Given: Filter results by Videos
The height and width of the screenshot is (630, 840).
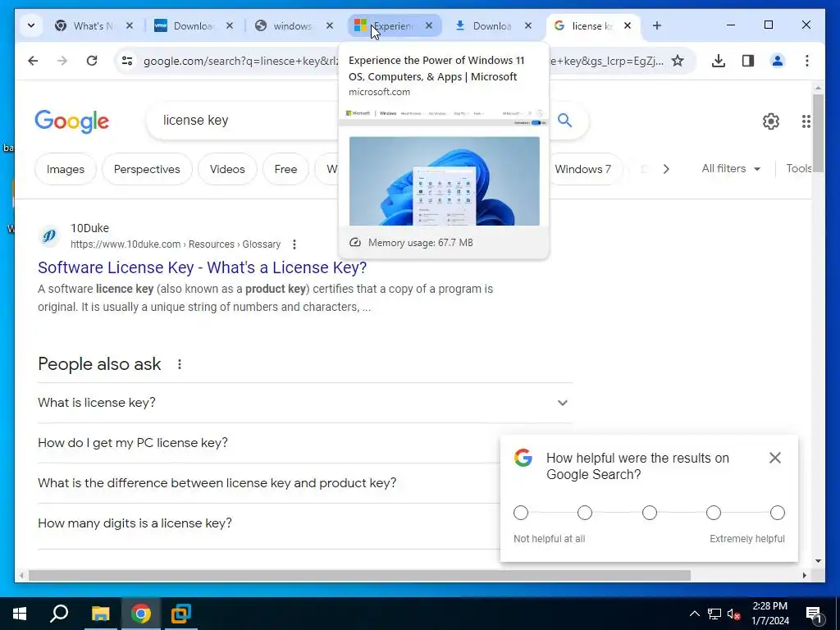Looking at the screenshot, I should (x=227, y=169).
